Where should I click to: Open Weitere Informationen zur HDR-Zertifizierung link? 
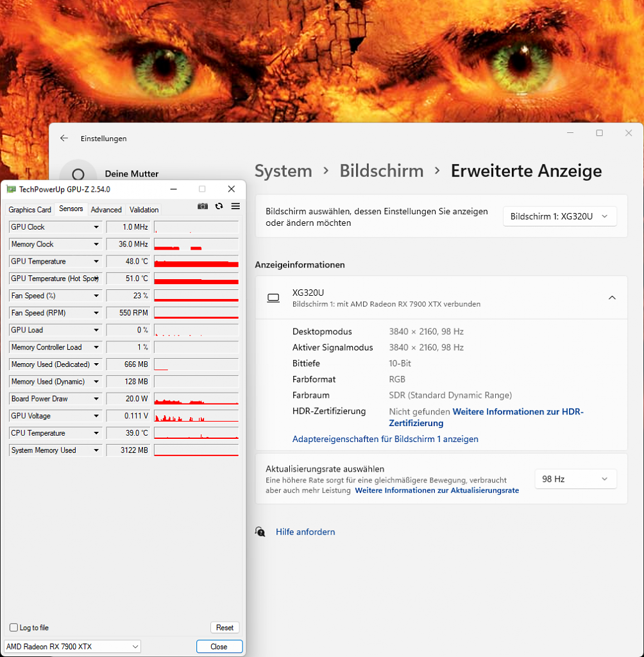[486, 417]
